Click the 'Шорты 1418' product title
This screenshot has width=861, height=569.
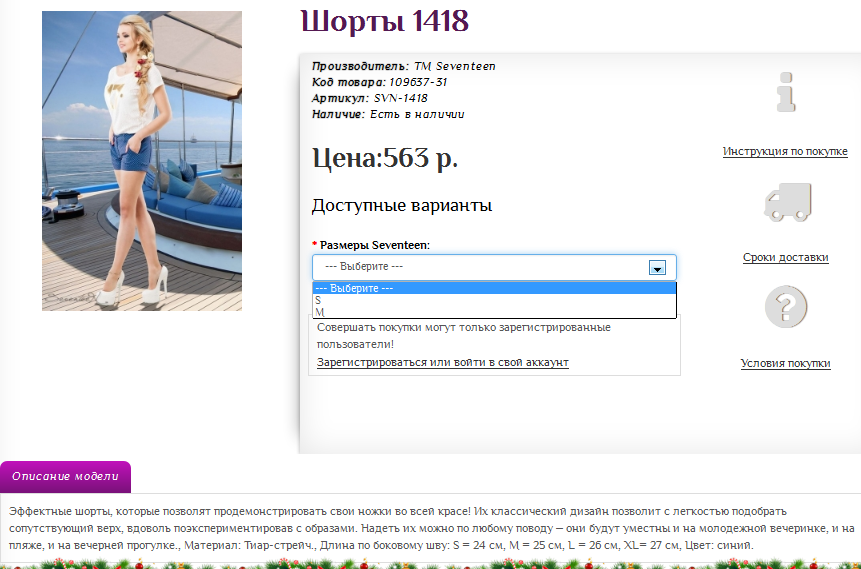[x=384, y=21]
